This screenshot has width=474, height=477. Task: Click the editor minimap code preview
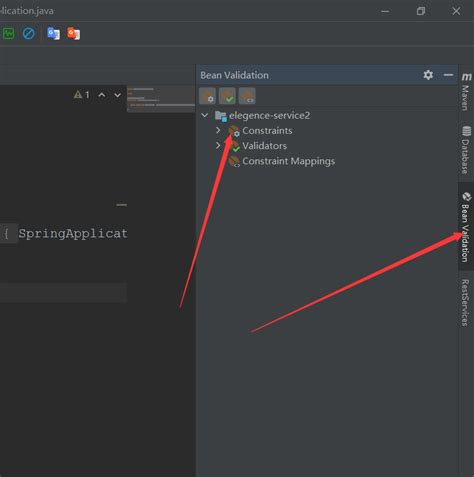coord(161,99)
